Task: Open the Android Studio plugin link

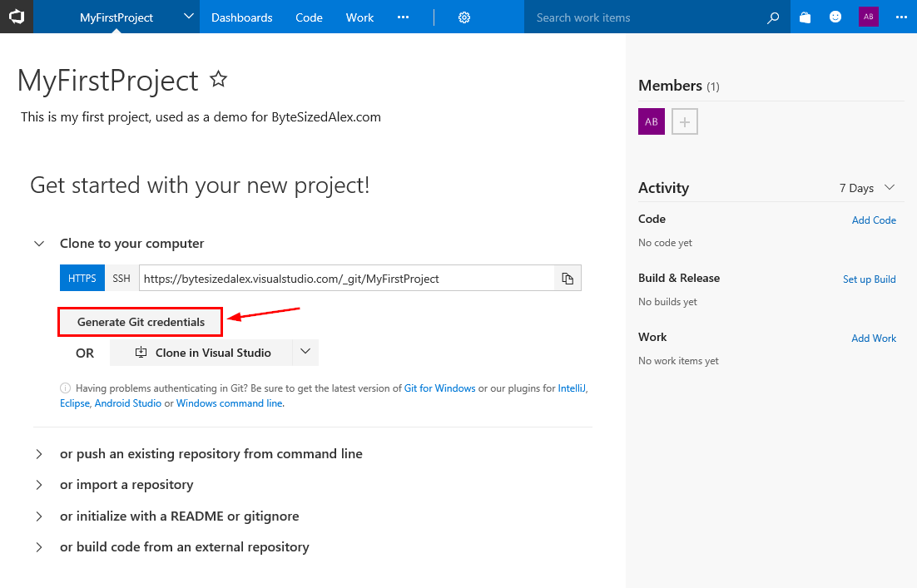Action: pos(128,403)
